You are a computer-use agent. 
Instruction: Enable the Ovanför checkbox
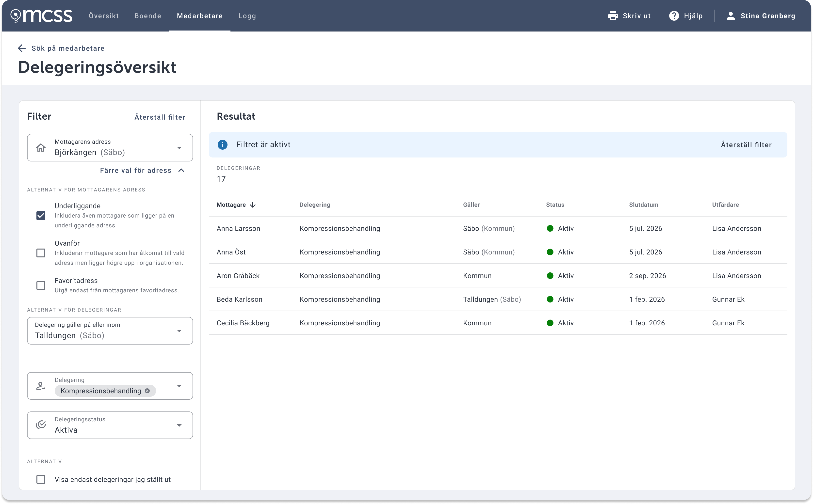pyautogui.click(x=41, y=253)
